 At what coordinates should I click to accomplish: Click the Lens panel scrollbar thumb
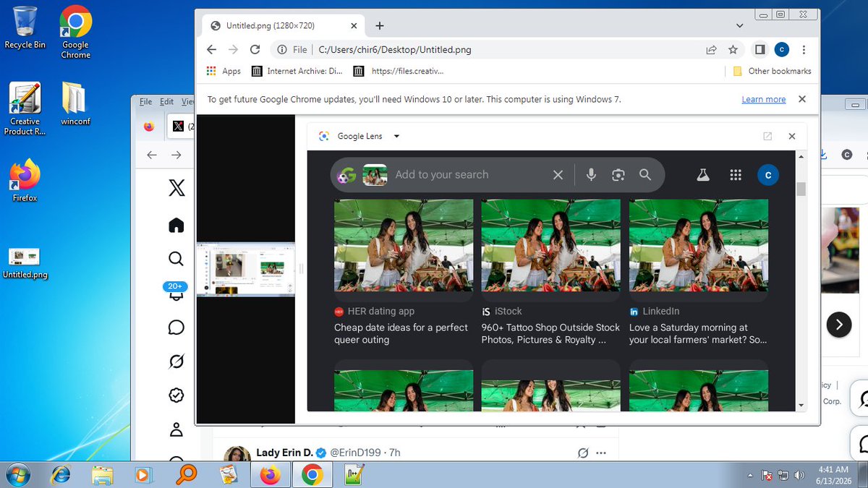coord(801,189)
